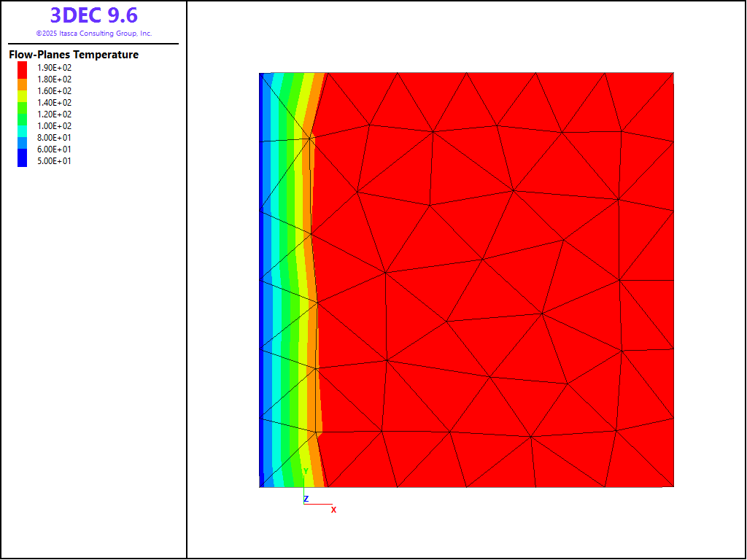Click the blue Z axis label
This screenshot has width=747, height=560.
coord(306,499)
